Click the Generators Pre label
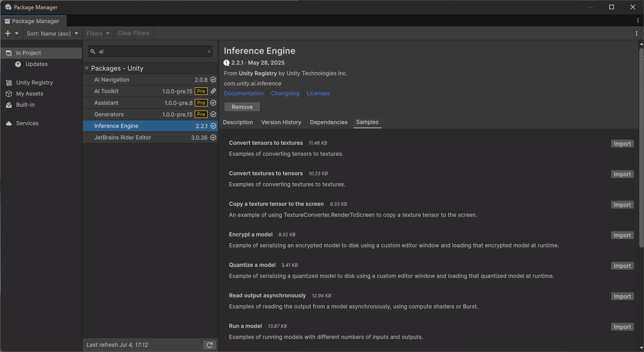The height and width of the screenshot is (352, 644). pyautogui.click(x=201, y=114)
